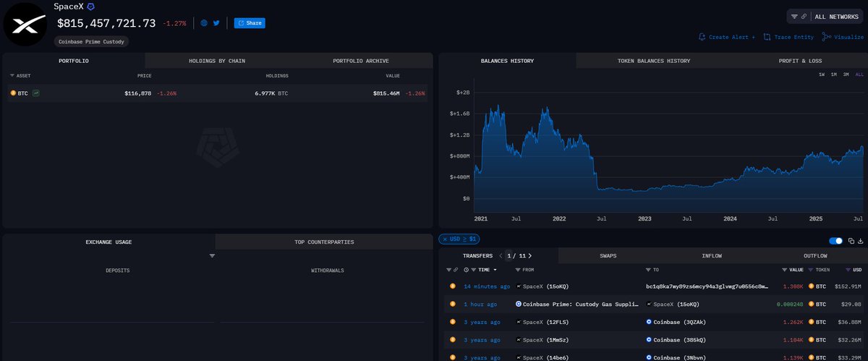Click the SpaceX verified badge icon
This screenshot has width=868, height=361.
coord(90,6)
